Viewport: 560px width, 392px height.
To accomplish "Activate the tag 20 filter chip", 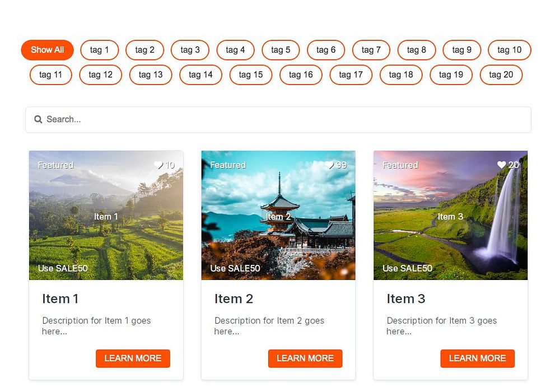I will 501,75.
